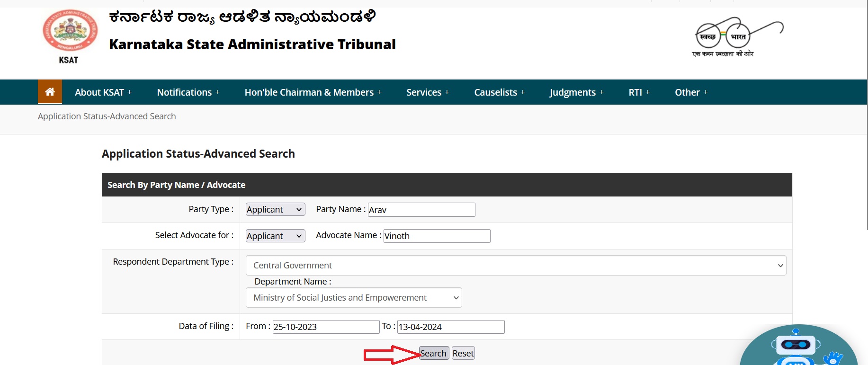
Task: Click the filing From date field
Action: (x=326, y=327)
